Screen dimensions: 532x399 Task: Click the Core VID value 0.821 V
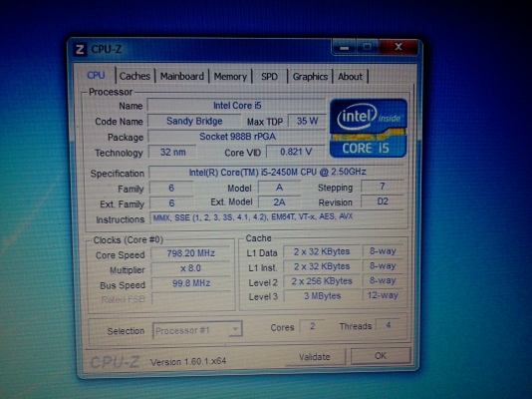tap(296, 152)
